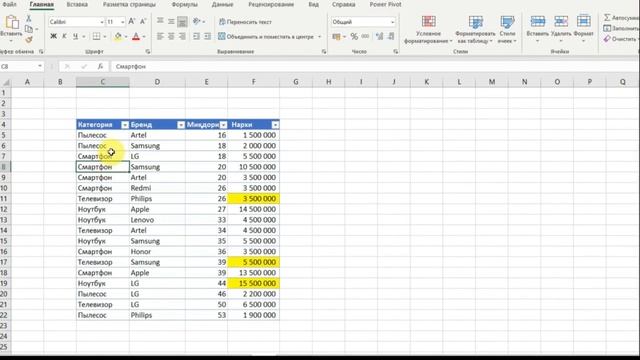Image resolution: width=640 pixels, height=360 pixels.
Task: Open the Font group dialog launcher
Action: [x=148, y=52]
